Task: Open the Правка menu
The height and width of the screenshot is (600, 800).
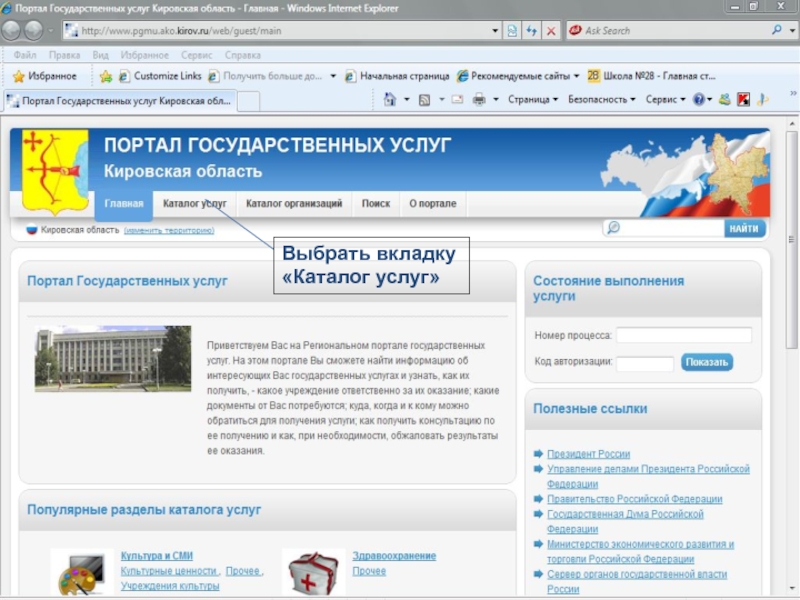Action: tap(64, 55)
